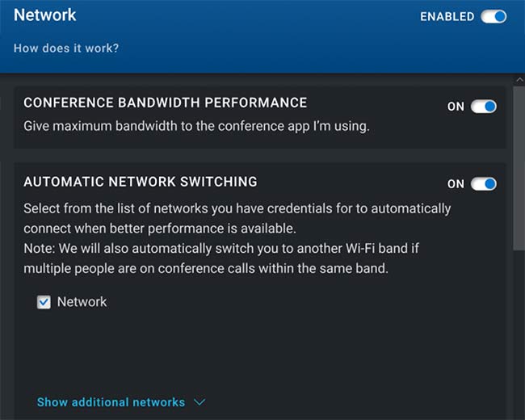Viewport: 525px width, 420px height.
Task: Disable the Automatic Network Switching toggle
Action: pyautogui.click(x=484, y=184)
